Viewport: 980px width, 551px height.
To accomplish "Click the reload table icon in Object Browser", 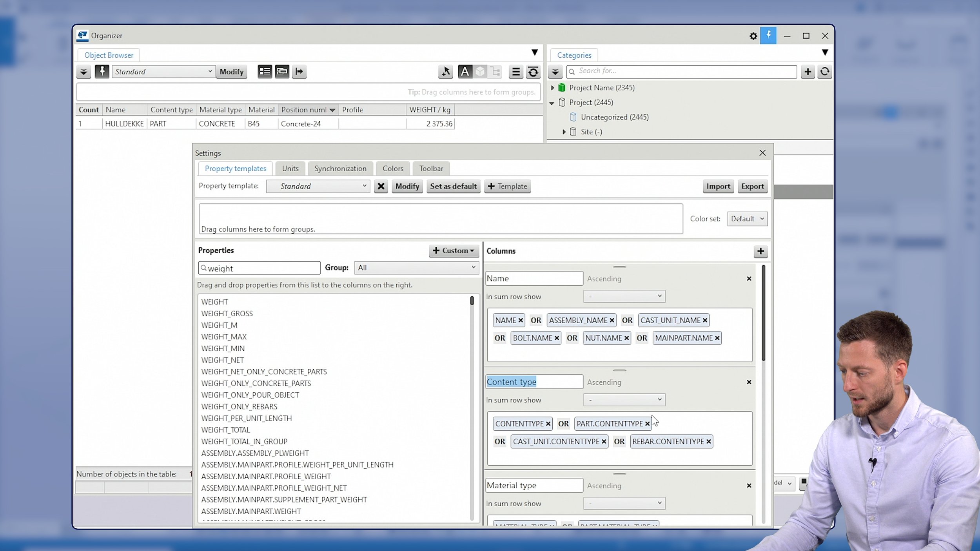I will coord(533,72).
